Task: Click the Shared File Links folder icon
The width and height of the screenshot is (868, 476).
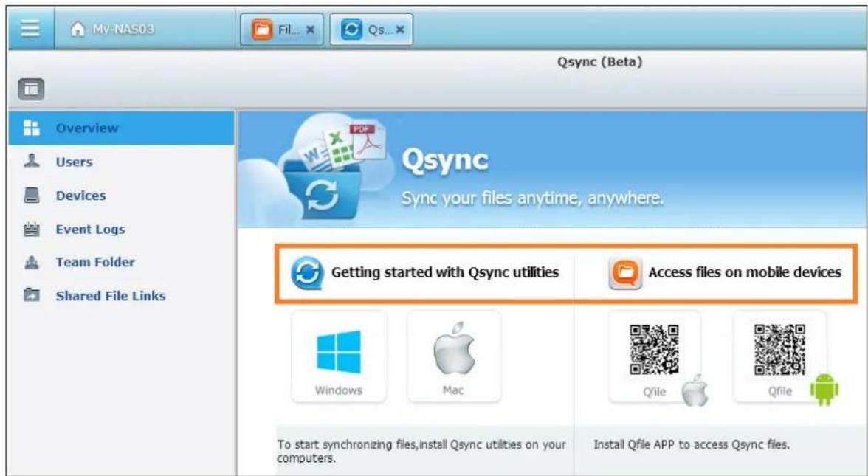Action: point(32,295)
